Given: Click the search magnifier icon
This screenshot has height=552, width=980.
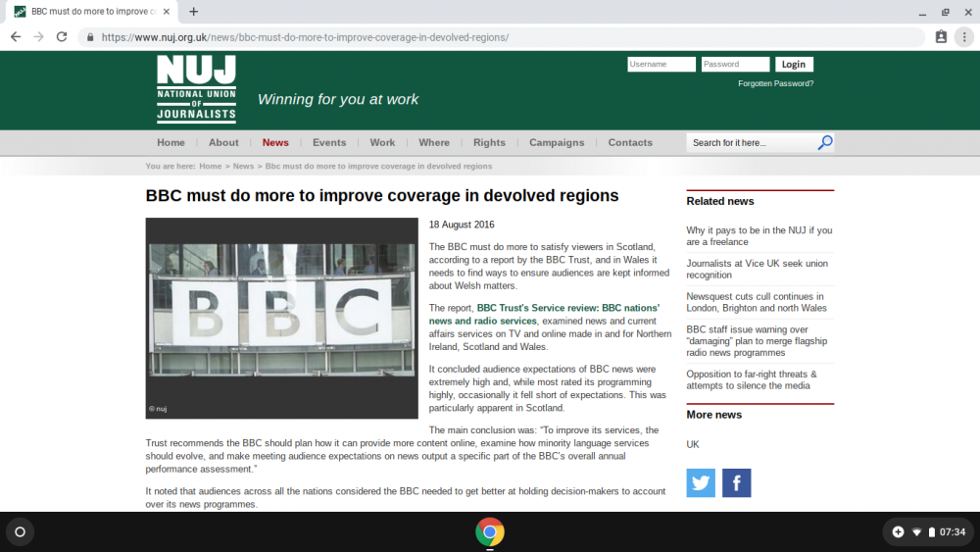Looking at the screenshot, I should click(x=825, y=142).
